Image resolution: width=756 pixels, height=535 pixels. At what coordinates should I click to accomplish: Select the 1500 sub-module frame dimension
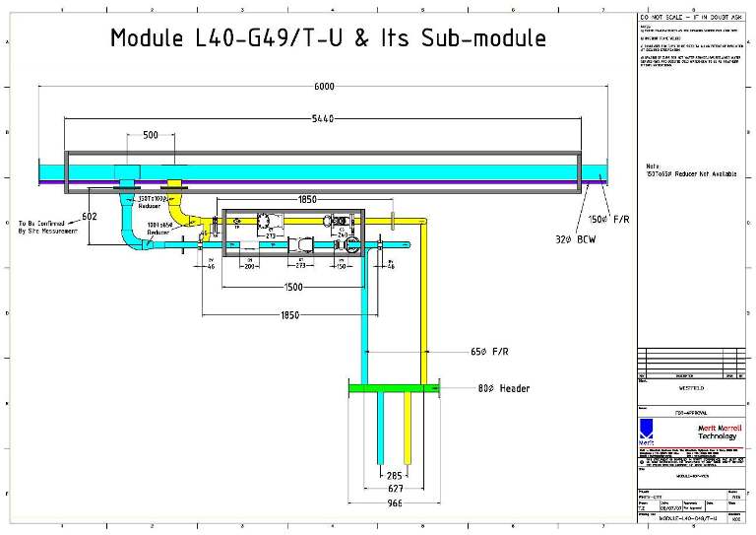[x=293, y=288]
